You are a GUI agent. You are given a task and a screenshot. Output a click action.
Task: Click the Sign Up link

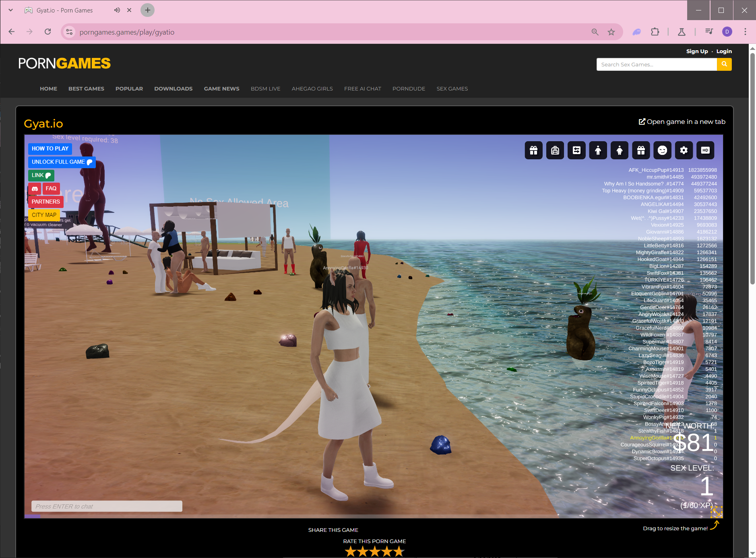(697, 51)
